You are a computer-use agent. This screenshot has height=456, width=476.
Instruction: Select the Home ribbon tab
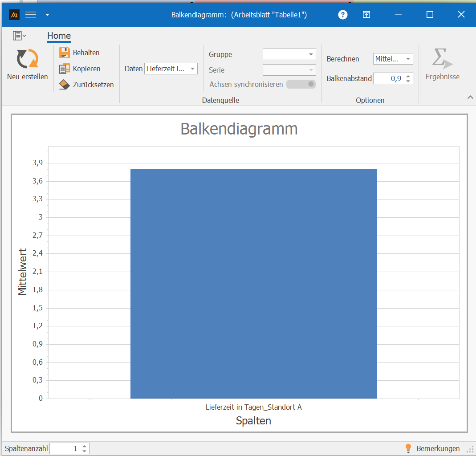(59, 36)
